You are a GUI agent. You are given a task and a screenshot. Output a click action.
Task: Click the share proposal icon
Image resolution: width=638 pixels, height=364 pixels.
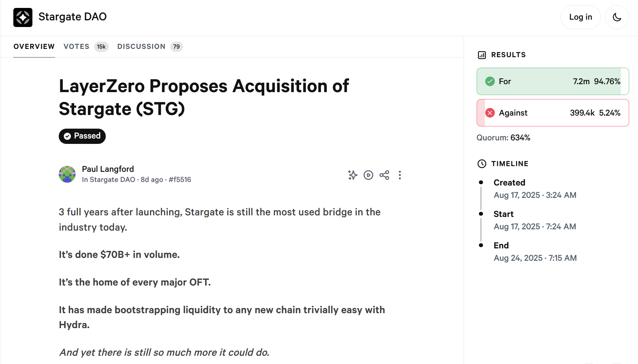point(384,175)
